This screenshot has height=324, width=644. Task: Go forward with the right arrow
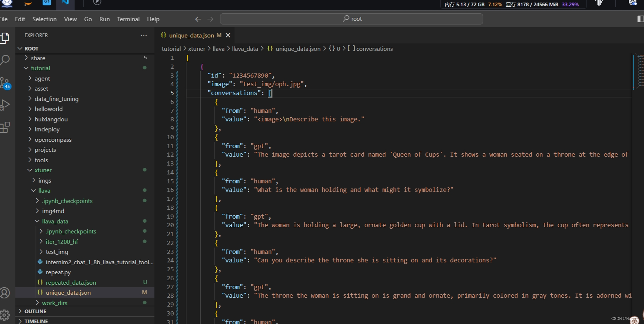click(x=210, y=19)
